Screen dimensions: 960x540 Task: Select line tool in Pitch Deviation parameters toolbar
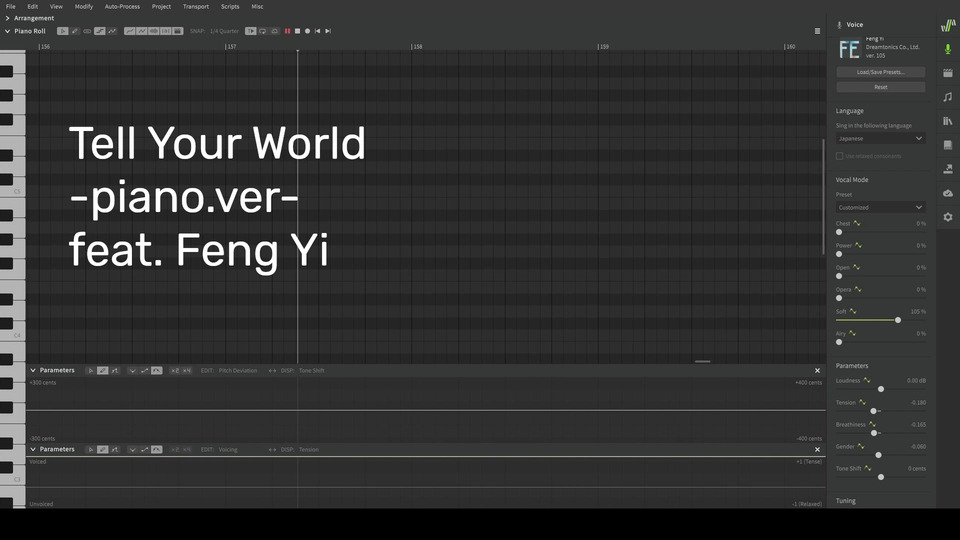click(x=114, y=370)
